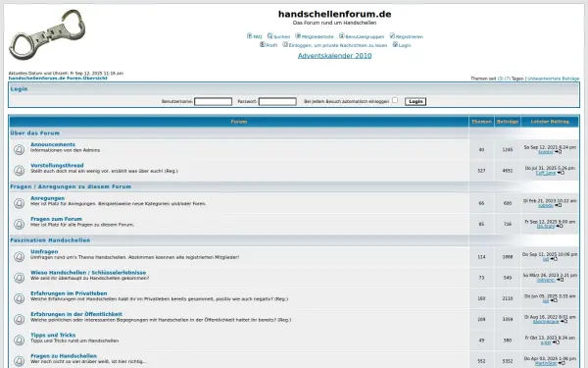Open the Foren-Übersicht breadcrumb link
The height and width of the screenshot is (368, 588).
(58, 79)
